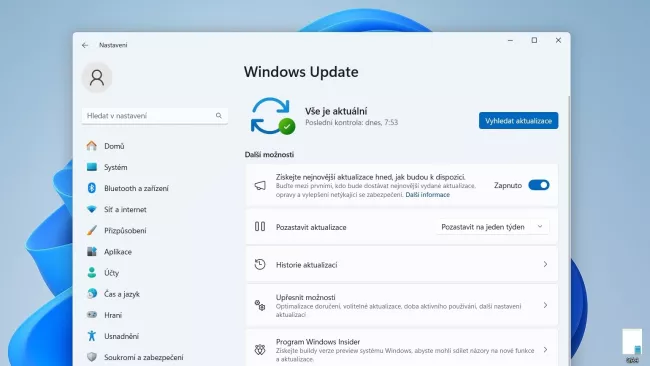Click the Vše je aktuální status text
Screen dimensions: 650x366
336,111
